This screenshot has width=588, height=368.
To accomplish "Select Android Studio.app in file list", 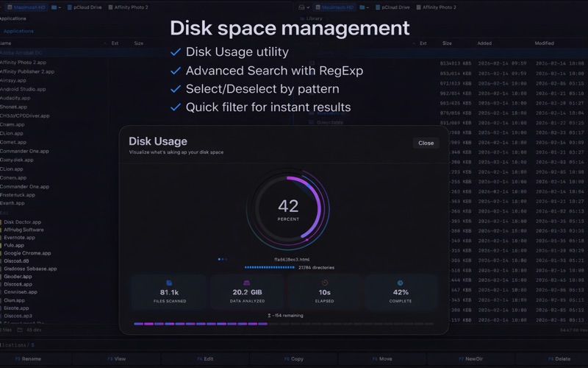I will [x=23, y=89].
